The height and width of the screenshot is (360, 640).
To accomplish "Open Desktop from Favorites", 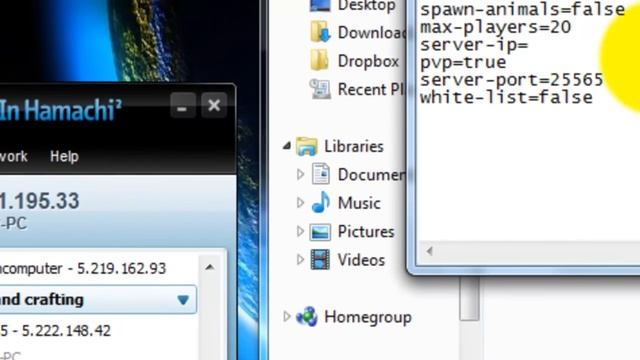I will pyautogui.click(x=366, y=6).
